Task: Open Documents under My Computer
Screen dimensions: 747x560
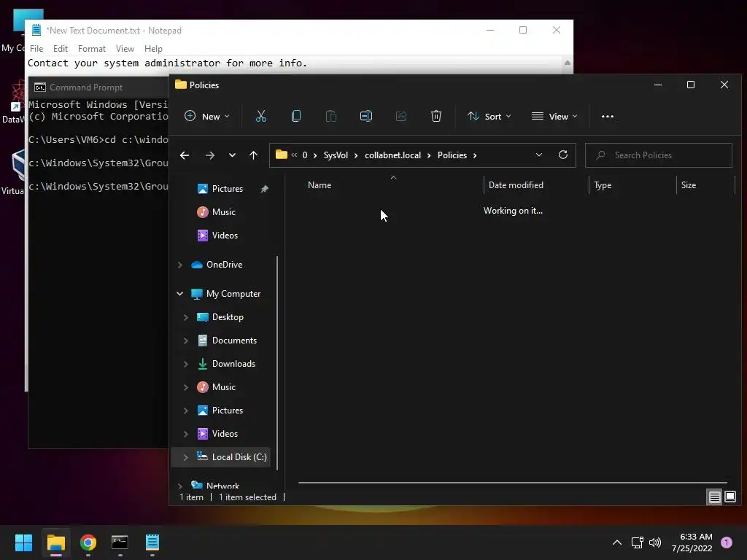Action: tap(234, 341)
